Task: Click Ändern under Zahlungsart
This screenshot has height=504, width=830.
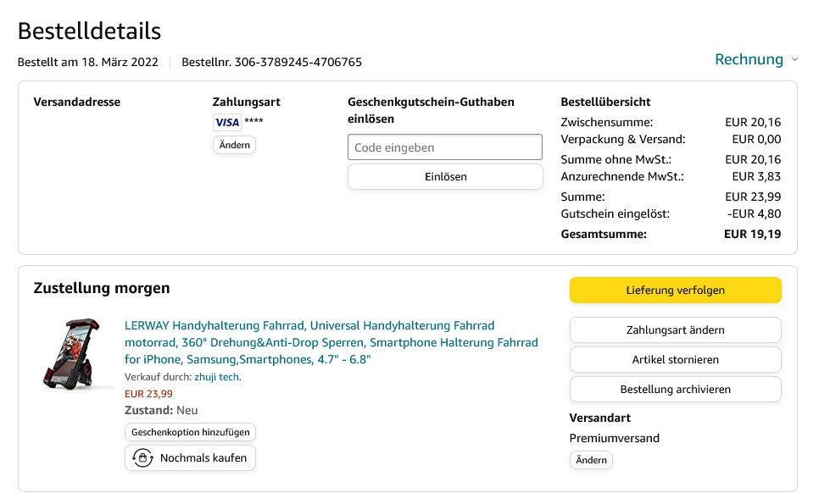Action: pos(234,145)
